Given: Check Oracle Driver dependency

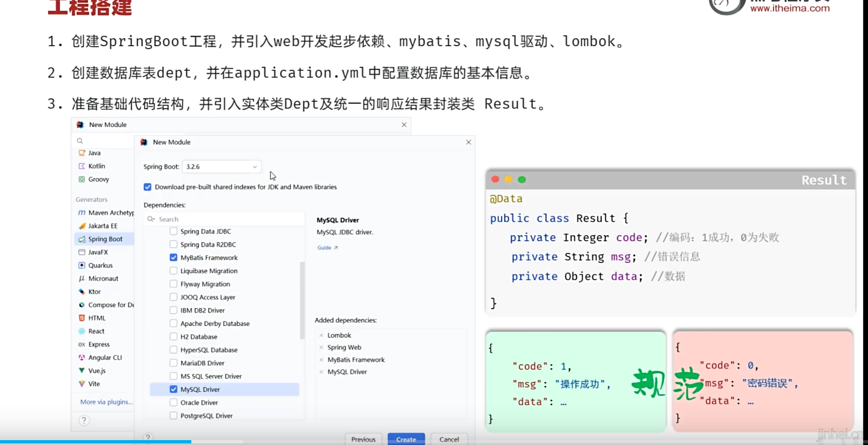Looking at the screenshot, I should tap(173, 402).
